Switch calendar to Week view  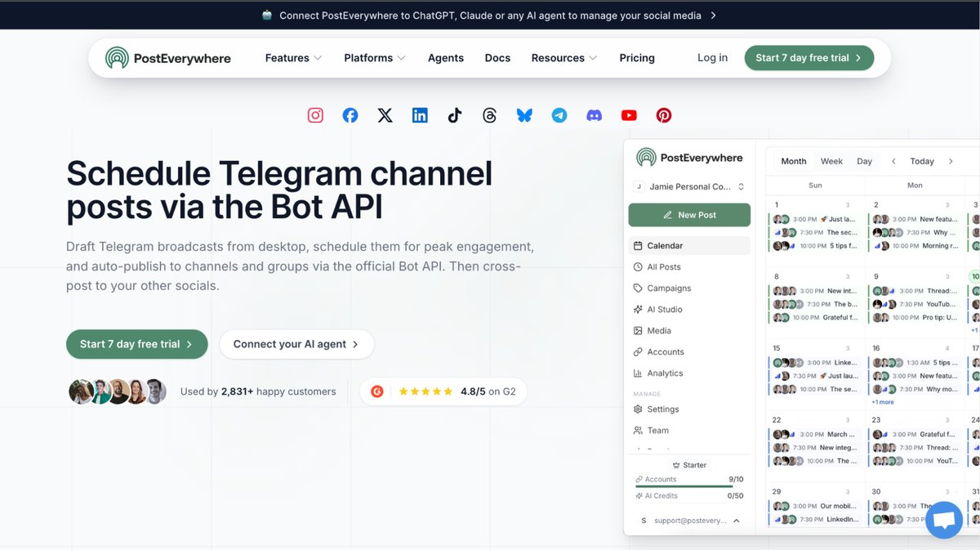click(831, 161)
